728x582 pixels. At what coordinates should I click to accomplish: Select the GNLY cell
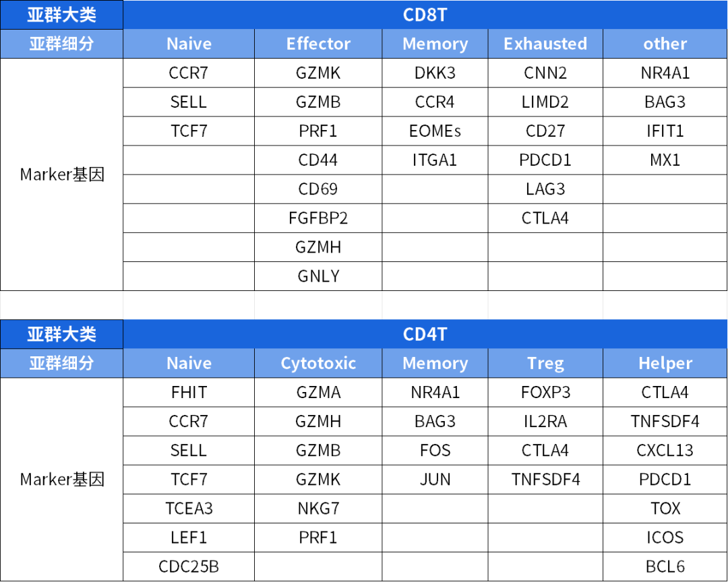pos(318,276)
